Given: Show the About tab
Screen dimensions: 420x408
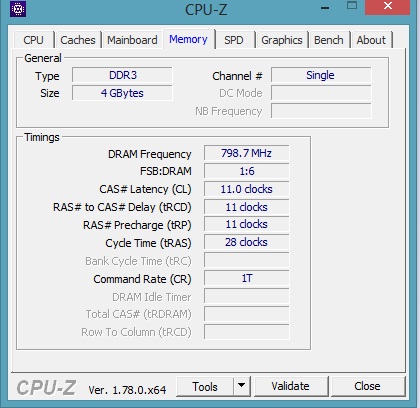Looking at the screenshot, I should (x=371, y=40).
